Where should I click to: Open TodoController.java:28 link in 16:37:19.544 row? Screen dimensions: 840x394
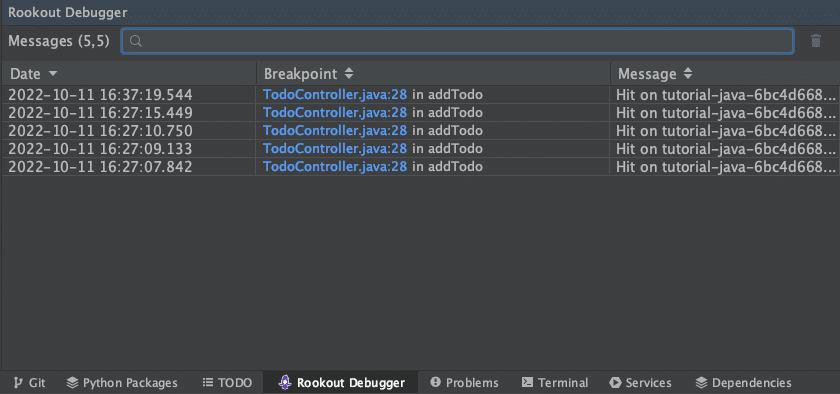pos(335,95)
